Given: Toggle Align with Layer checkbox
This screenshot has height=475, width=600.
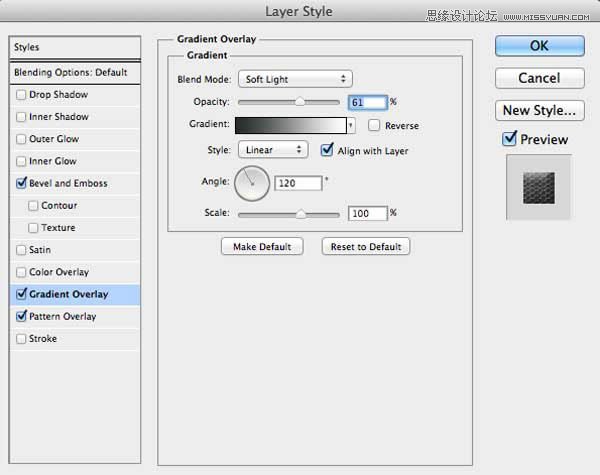Looking at the screenshot, I should tap(327, 150).
